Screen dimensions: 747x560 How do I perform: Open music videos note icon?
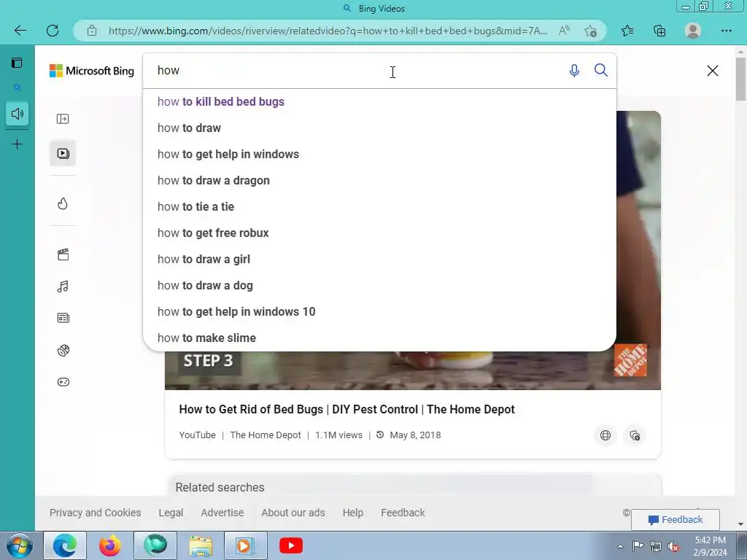point(63,286)
